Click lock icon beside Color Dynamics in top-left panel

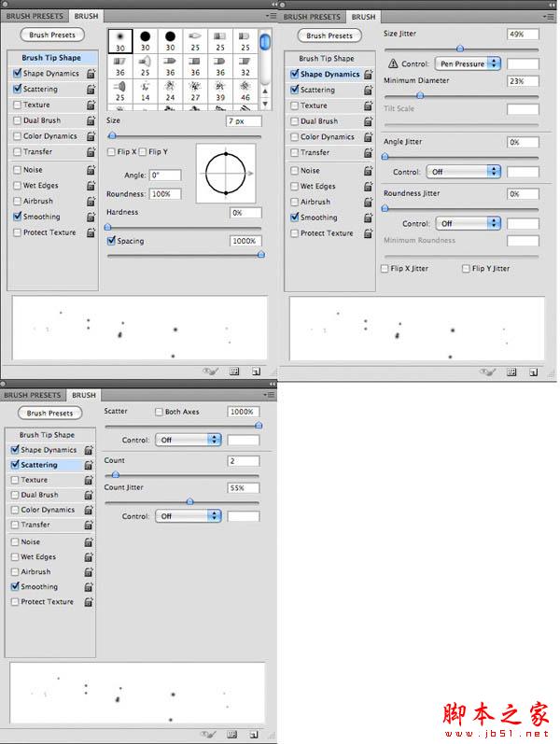click(x=91, y=136)
